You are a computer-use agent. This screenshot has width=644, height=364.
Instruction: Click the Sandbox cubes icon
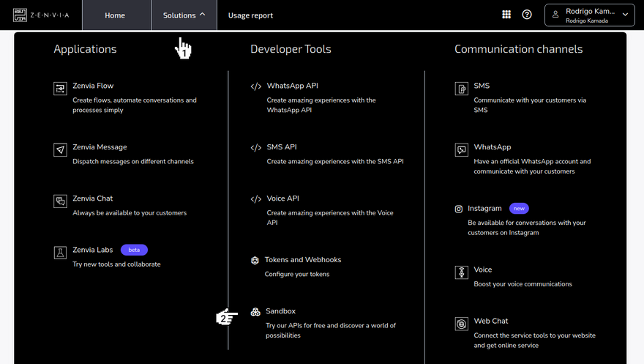(255, 312)
